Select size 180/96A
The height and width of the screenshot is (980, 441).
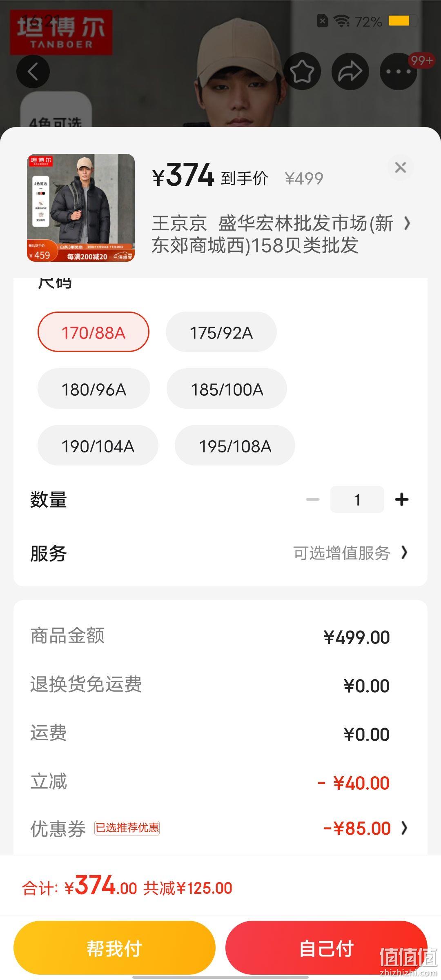94,389
